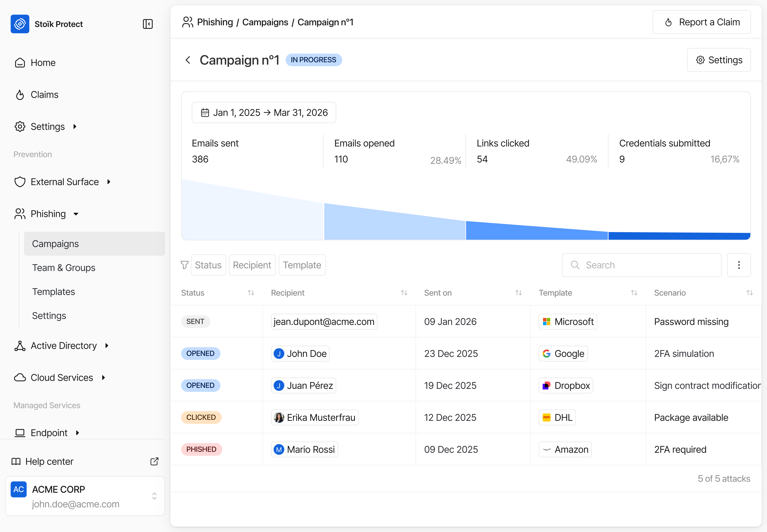Open the Status filter chip

tap(208, 265)
